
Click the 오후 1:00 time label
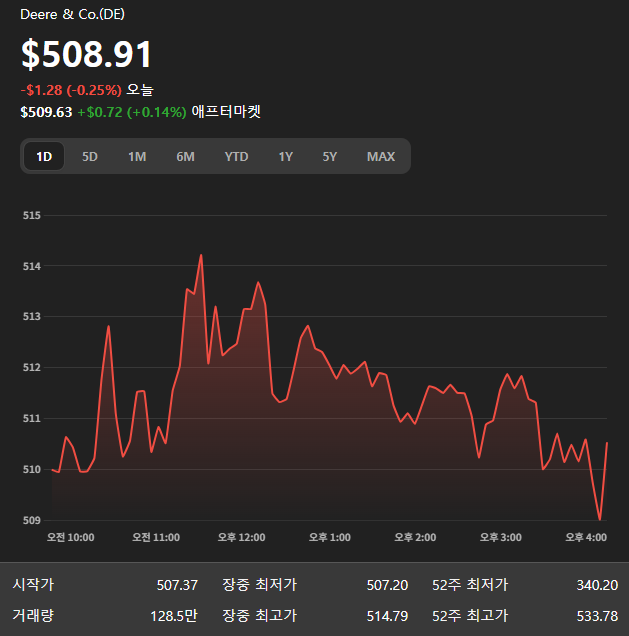point(329,537)
